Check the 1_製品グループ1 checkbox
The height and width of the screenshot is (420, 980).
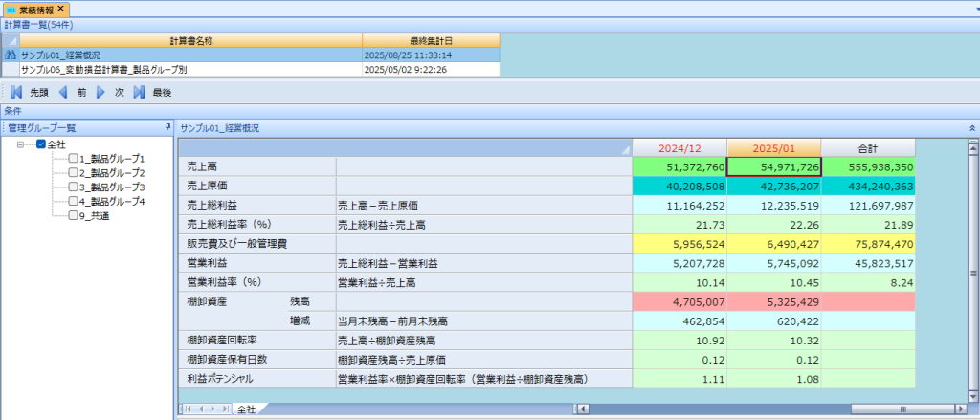(74, 159)
